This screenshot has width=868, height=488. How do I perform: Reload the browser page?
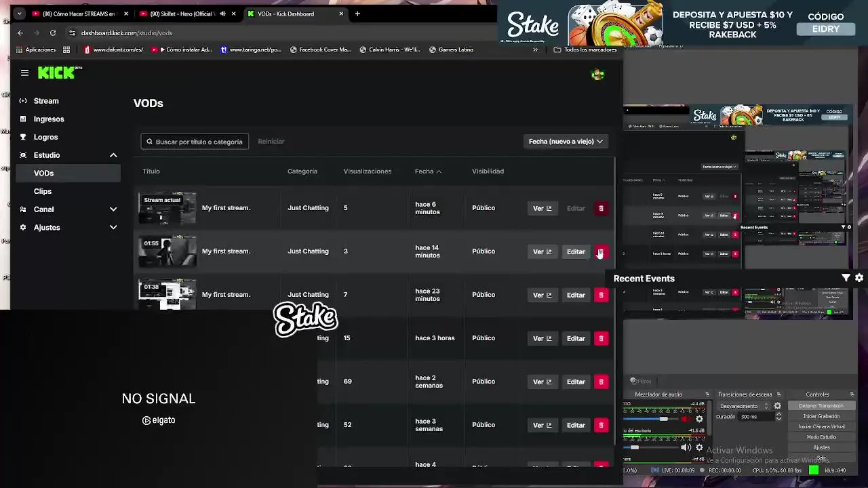click(x=53, y=33)
